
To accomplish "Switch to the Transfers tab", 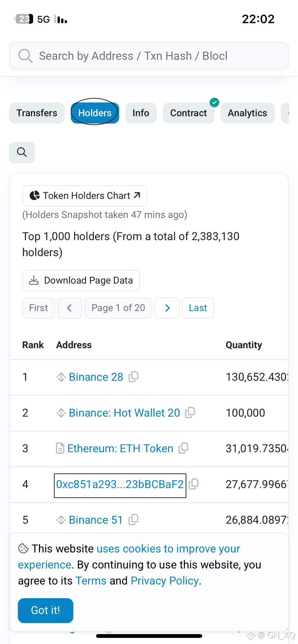I will (37, 113).
